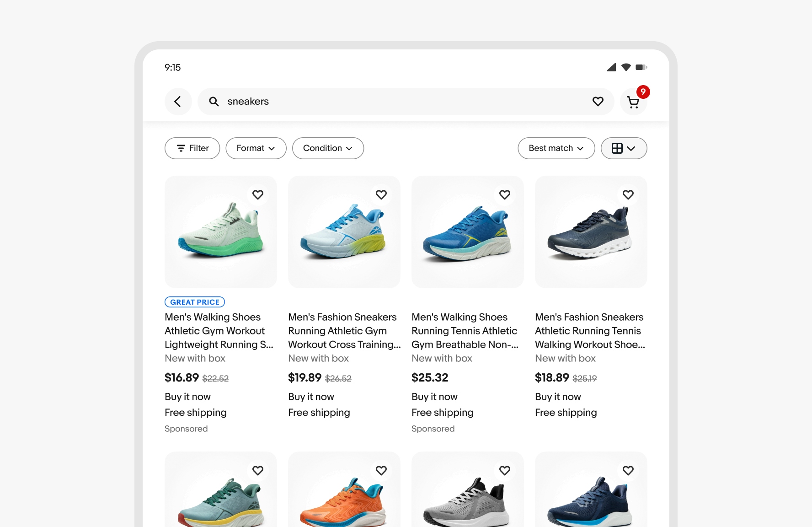Screen dimensions: 812x527
Task: Click "Buy it now" on the $18.89 listing
Action: point(558,397)
